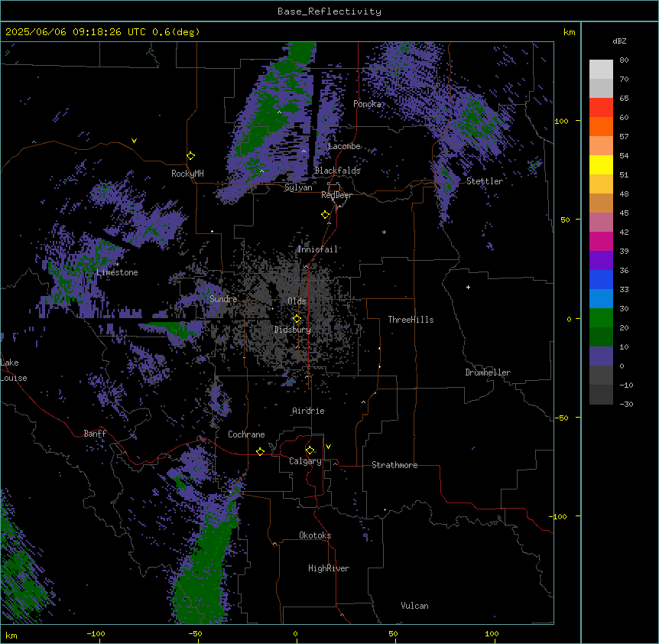
Task: Click the RockyMH label on the map
Action: point(187,174)
